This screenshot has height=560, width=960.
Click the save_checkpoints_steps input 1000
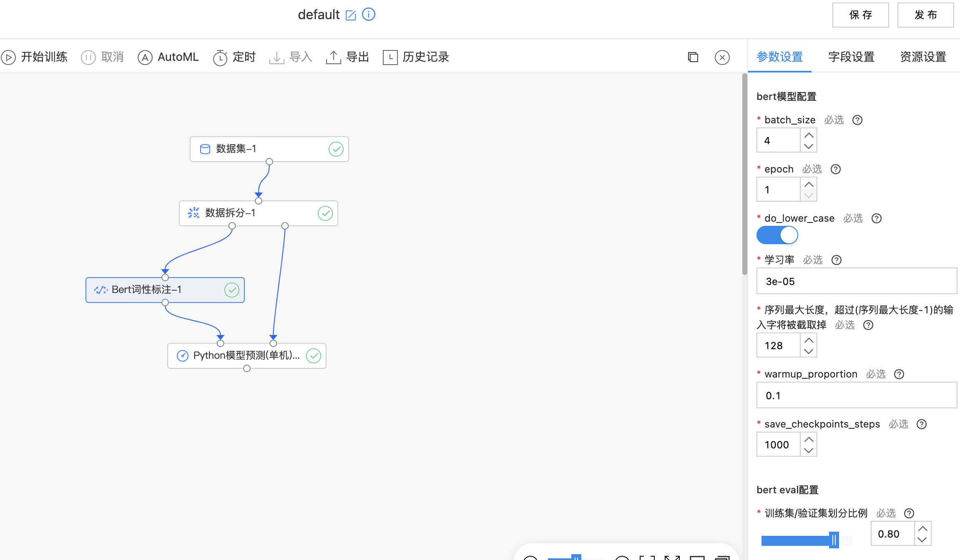[779, 445]
